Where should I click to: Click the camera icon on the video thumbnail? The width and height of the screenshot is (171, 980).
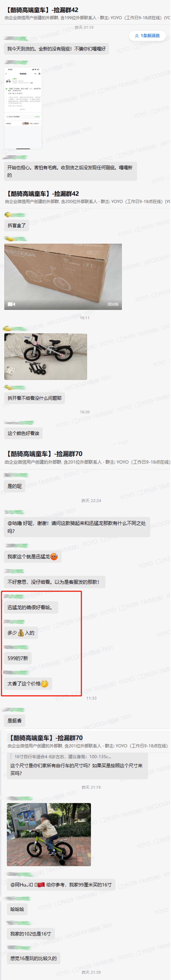pos(11,304)
